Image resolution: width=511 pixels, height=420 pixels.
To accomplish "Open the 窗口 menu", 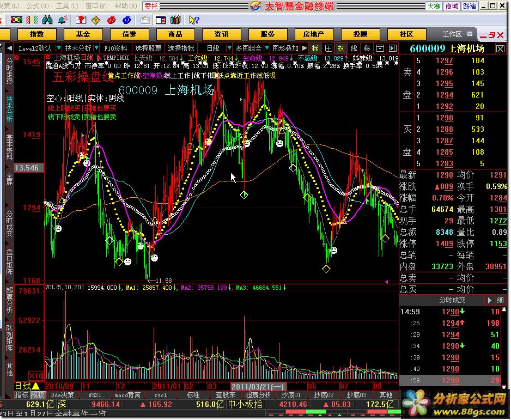I will (x=96, y=6).
